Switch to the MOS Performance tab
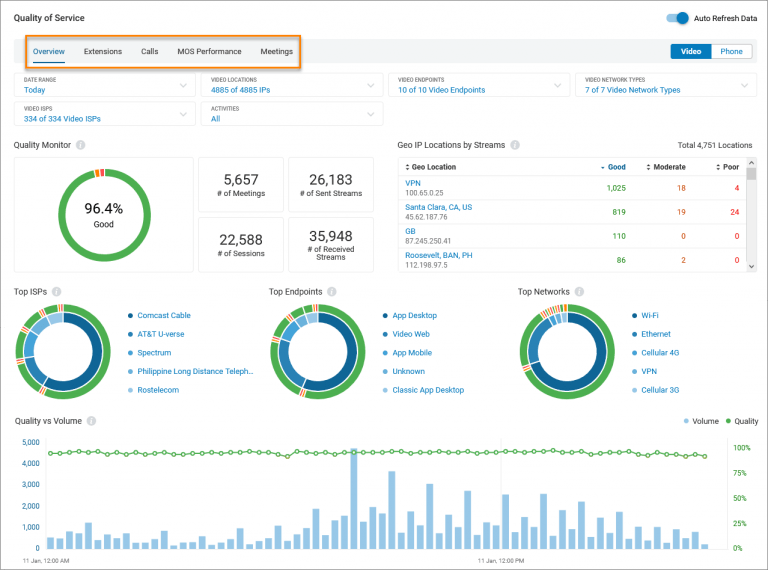This screenshot has height=570, width=768. point(209,51)
